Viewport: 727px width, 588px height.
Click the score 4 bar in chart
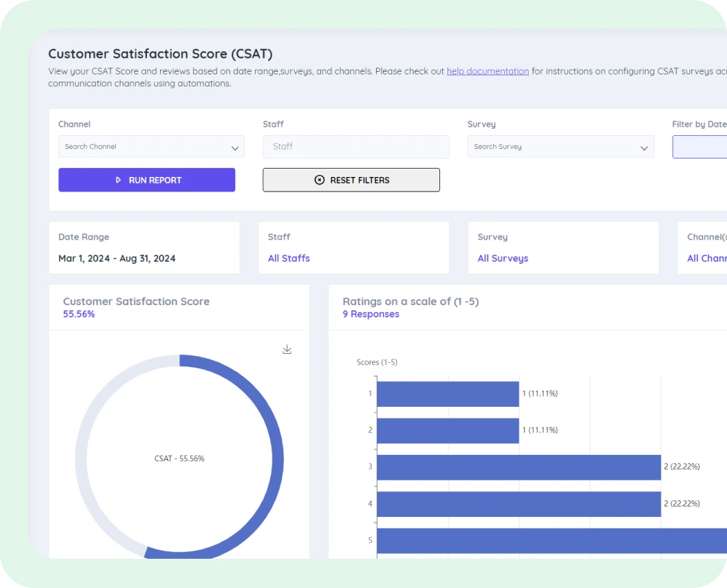point(518,504)
